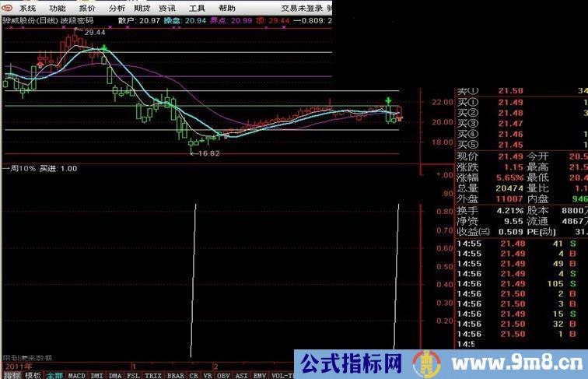Open the 工具 menu
This screenshot has height=379, width=588.
197,7
